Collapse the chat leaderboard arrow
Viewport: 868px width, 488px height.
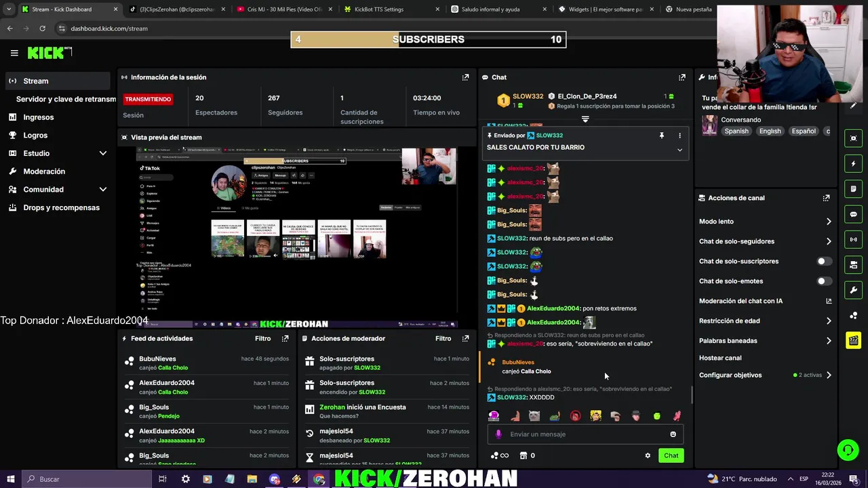pos(585,119)
